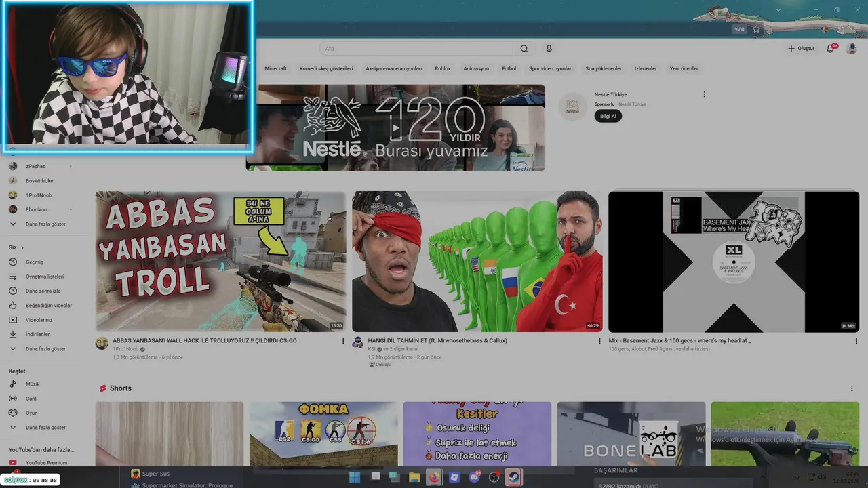Bookmark page with star icon
The height and width of the screenshot is (488, 868).
[x=756, y=29]
